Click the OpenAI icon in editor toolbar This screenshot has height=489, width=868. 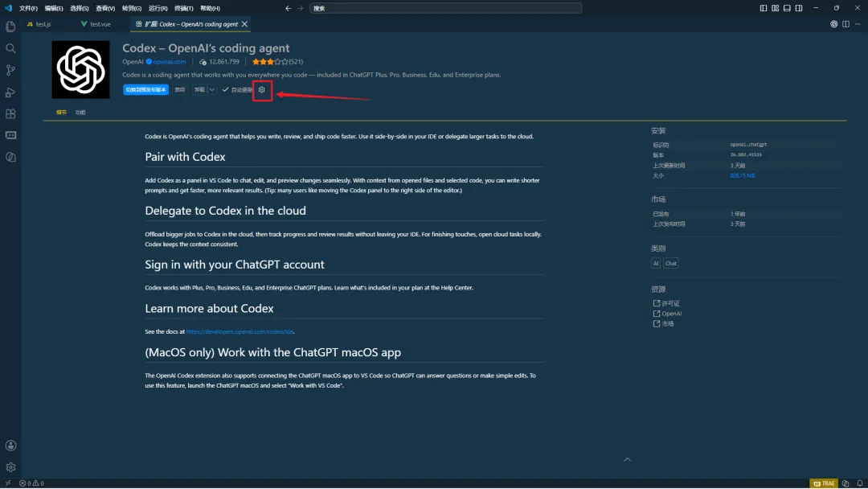(833, 24)
